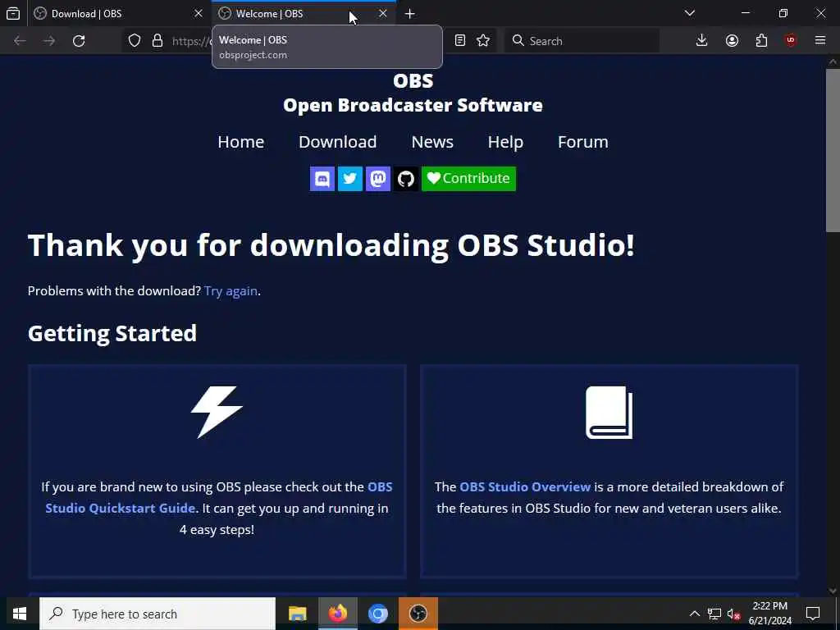
Task: List all tabs dropdown arrow
Action: tap(690, 13)
